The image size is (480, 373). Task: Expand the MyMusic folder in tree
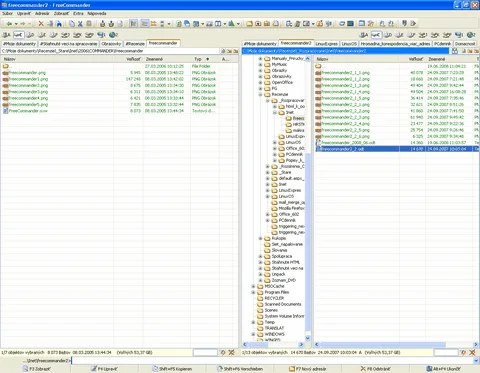[x=260, y=65]
